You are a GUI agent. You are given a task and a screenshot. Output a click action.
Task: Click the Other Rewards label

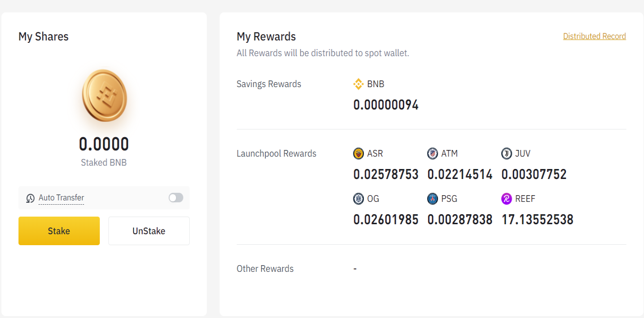point(265,268)
